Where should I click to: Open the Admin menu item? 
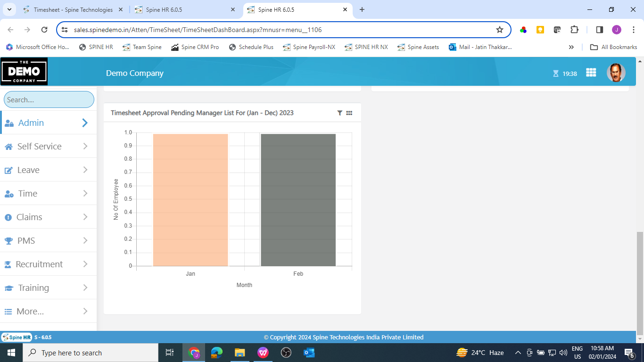click(x=48, y=123)
